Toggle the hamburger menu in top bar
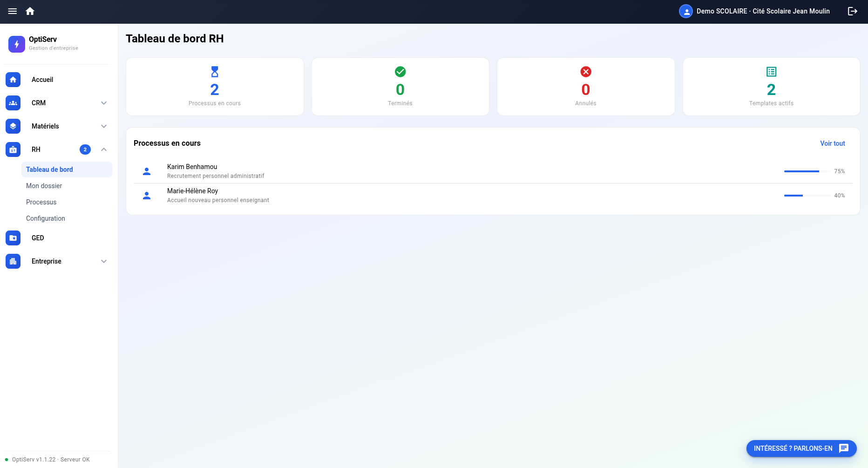 coord(13,11)
